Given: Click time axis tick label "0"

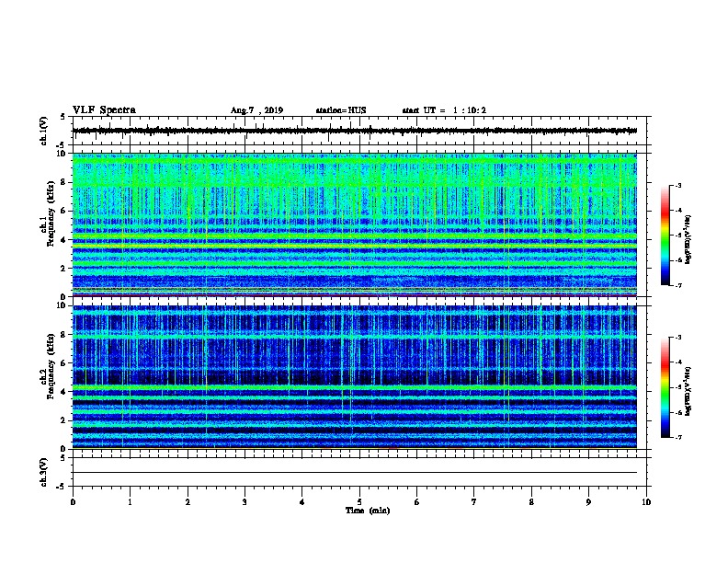Looking at the screenshot, I should [x=73, y=502].
